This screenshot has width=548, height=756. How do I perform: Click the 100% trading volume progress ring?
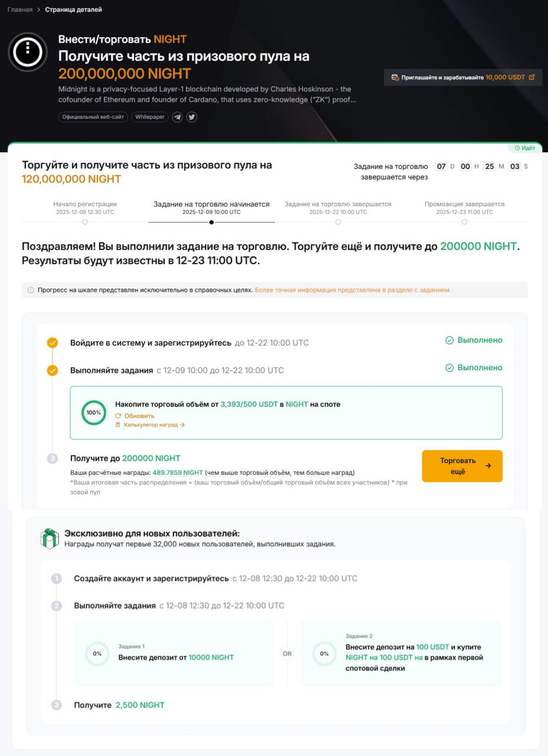coord(94,412)
